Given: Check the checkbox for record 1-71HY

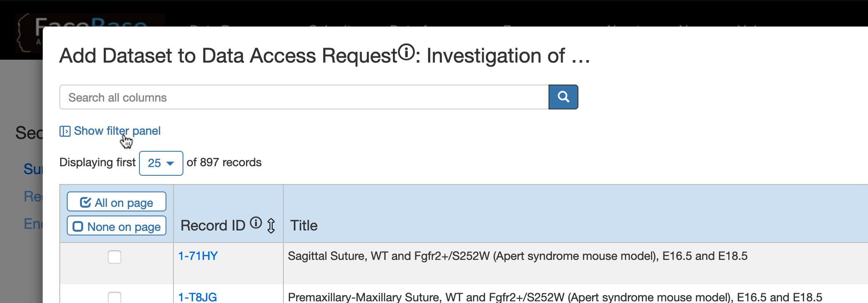Looking at the screenshot, I should [x=115, y=257].
